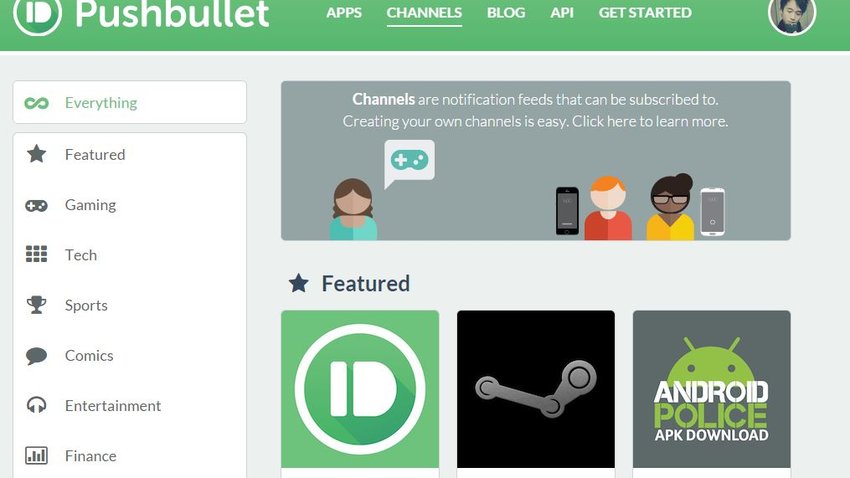Click the Finance bar chart icon
The width and height of the screenshot is (850, 478).
tap(36, 455)
